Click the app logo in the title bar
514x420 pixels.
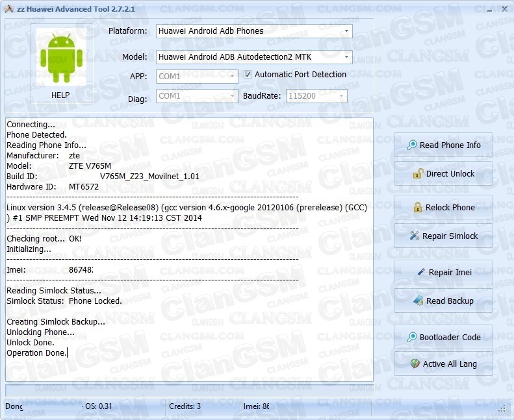point(9,9)
